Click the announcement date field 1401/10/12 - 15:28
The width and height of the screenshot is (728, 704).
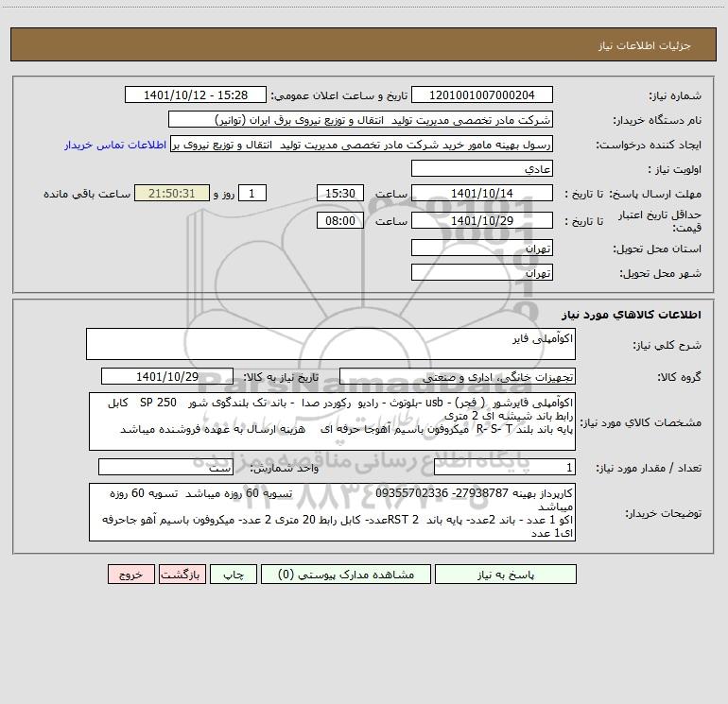click(x=196, y=94)
